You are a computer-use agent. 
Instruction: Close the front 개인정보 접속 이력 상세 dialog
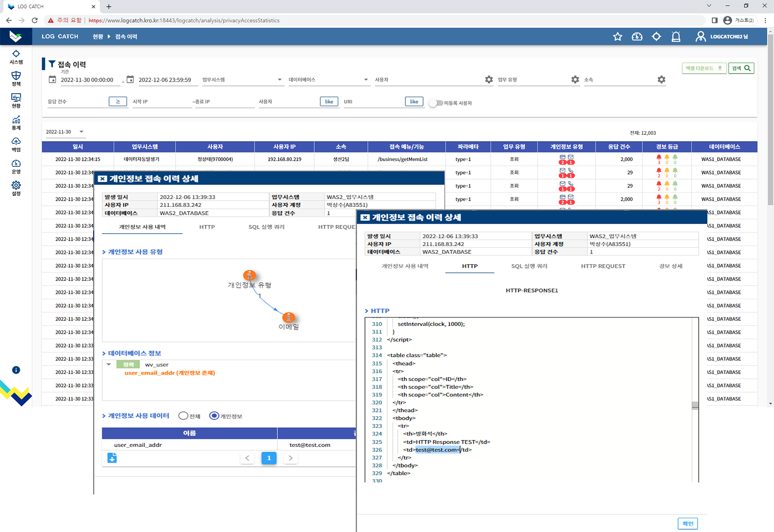click(365, 218)
